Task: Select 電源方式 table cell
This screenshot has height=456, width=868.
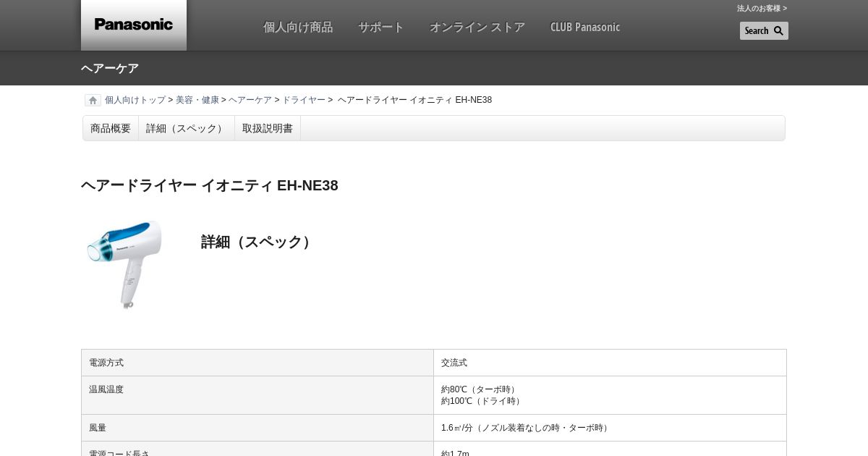Action: click(258, 363)
